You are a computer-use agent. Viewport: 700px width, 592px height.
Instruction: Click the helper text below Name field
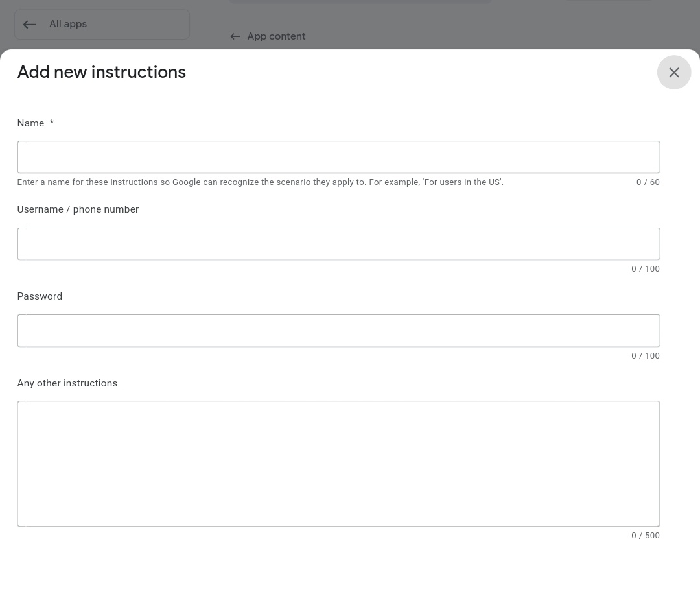[260, 182]
